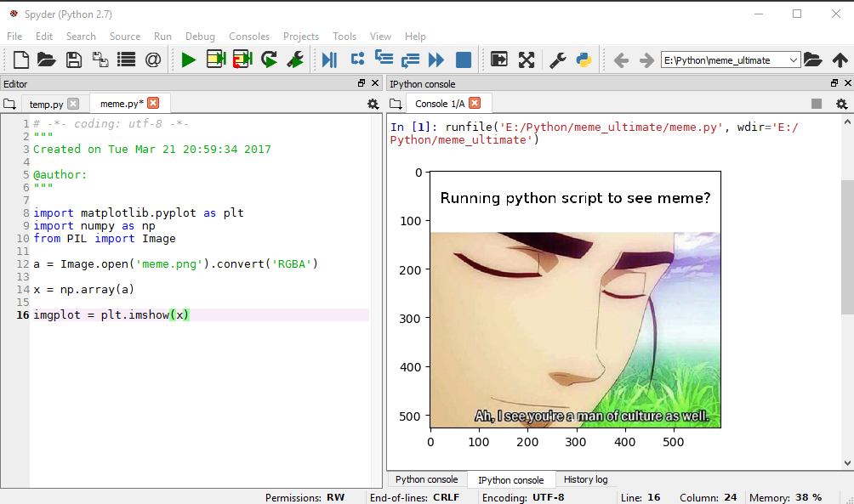Run current cell and advance to next
The width and height of the screenshot is (854, 504).
(x=242, y=59)
